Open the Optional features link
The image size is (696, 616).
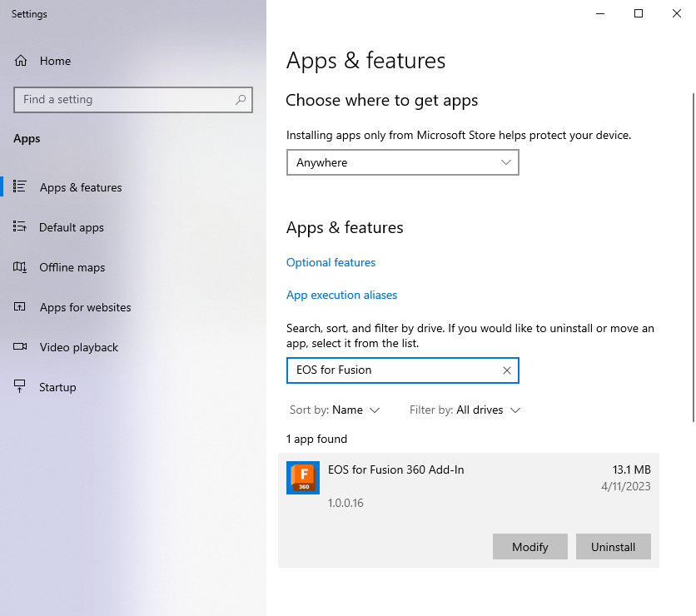pyautogui.click(x=331, y=262)
